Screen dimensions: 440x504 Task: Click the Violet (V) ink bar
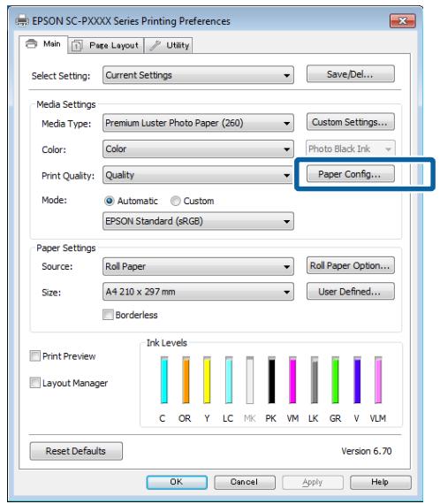tap(357, 379)
